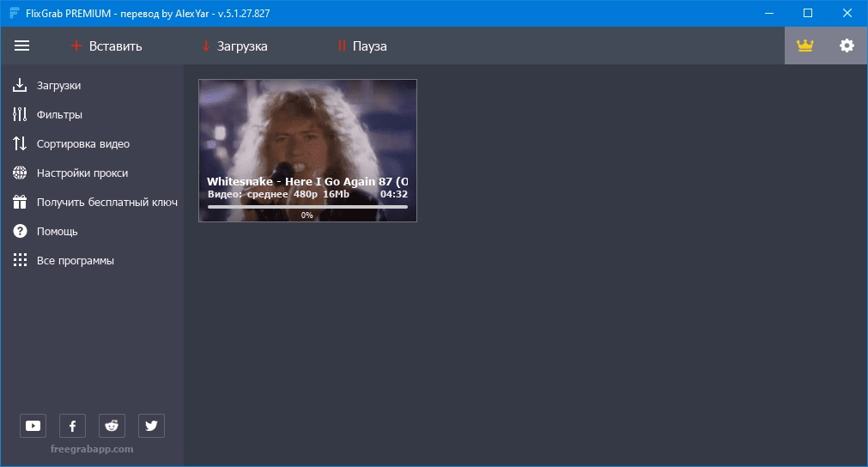
Task: Open the Twitter social link
Action: 151,426
